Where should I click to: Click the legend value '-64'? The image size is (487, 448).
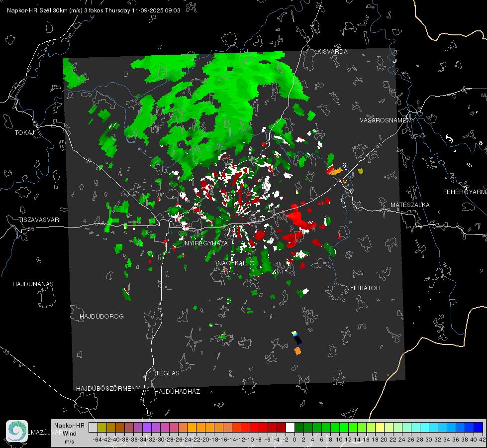[x=97, y=440]
